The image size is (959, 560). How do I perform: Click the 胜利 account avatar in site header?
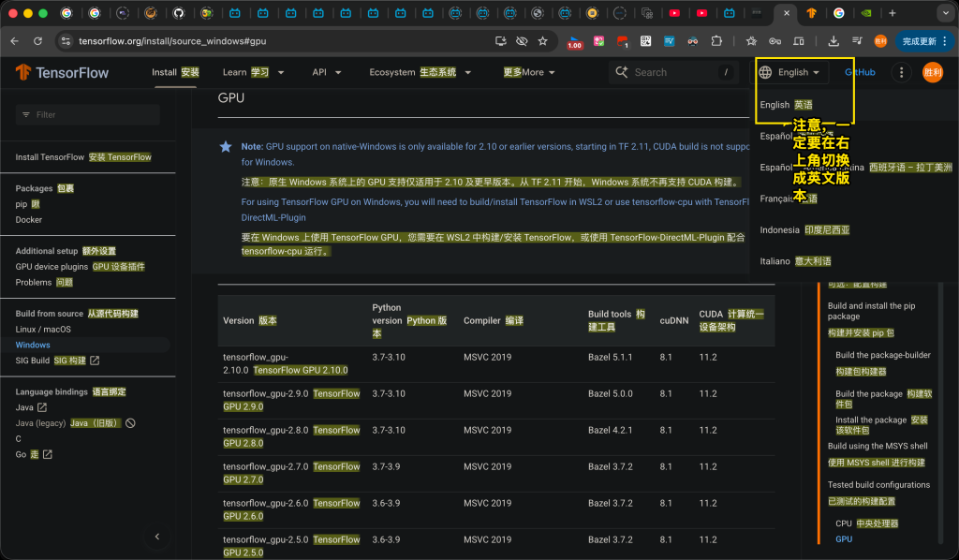[933, 72]
